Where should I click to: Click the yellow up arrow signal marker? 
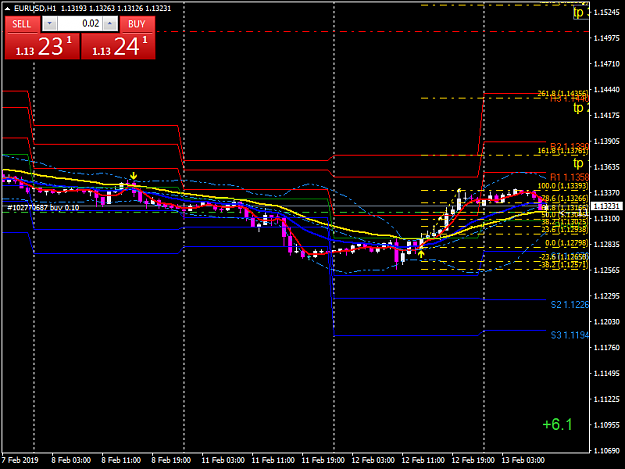tap(421, 253)
